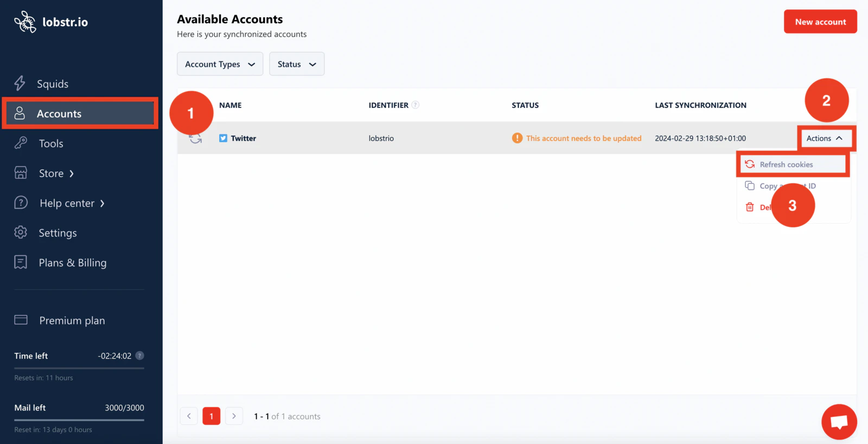Open Settings in the sidebar
The image size is (868, 444).
pos(58,233)
